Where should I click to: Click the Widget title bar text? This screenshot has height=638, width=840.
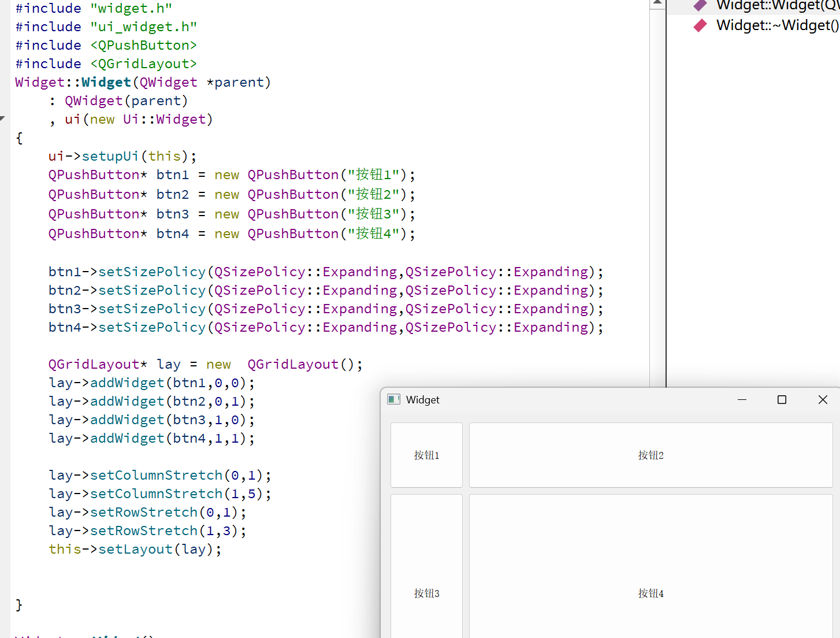pos(423,400)
